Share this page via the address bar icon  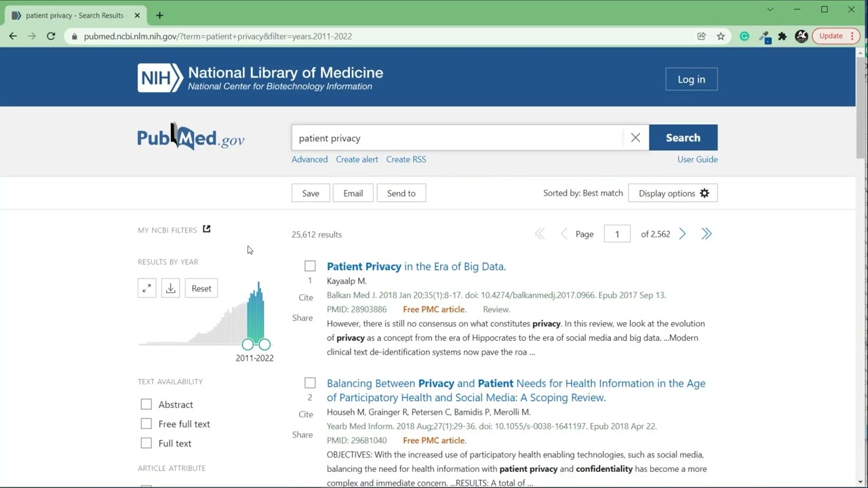[702, 36]
